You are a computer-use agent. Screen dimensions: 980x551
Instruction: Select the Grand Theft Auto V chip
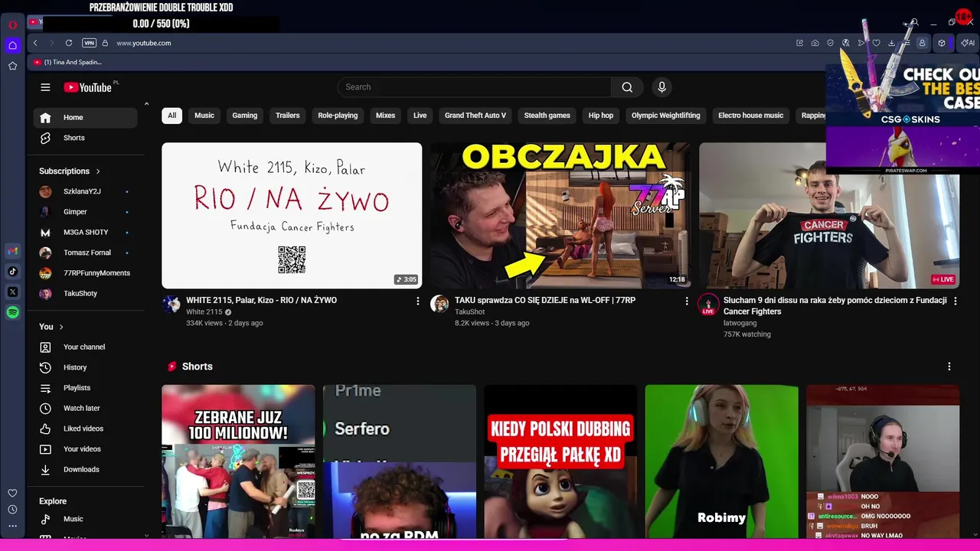475,116
